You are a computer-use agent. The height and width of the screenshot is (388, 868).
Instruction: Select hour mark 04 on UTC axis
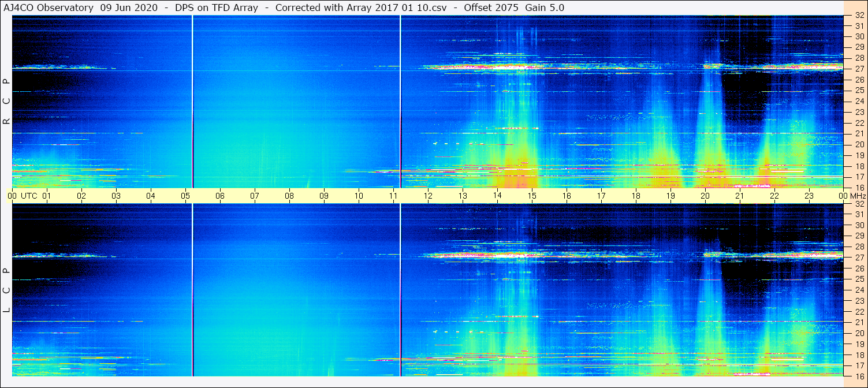point(151,196)
